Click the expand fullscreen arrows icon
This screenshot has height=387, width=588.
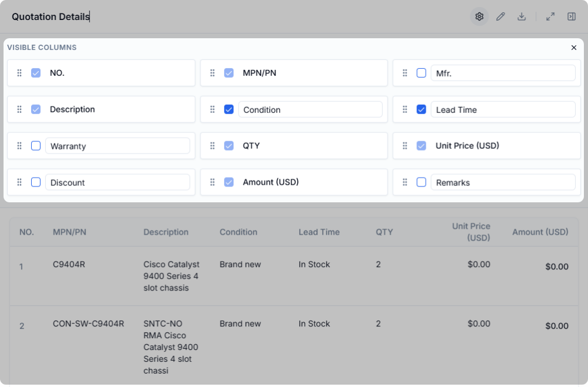pos(550,16)
